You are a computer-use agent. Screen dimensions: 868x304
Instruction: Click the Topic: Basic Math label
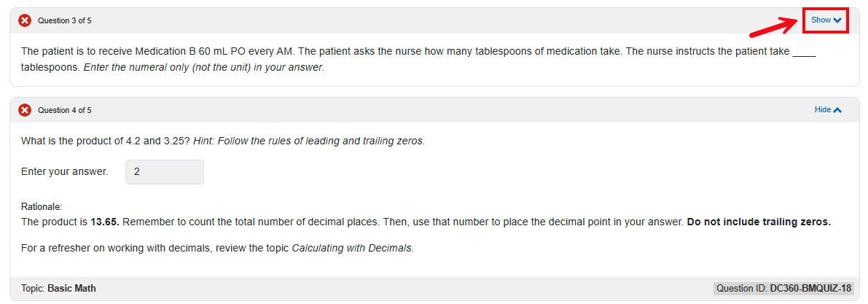click(x=58, y=288)
